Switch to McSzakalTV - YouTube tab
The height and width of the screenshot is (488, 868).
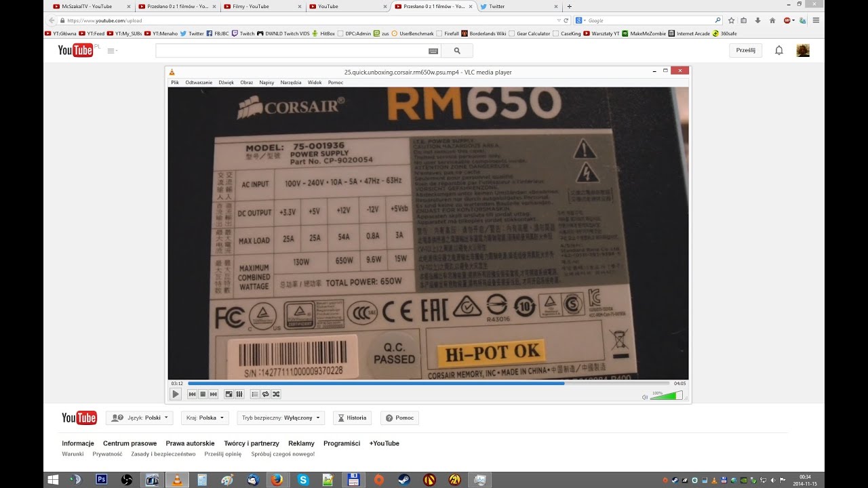(91, 6)
